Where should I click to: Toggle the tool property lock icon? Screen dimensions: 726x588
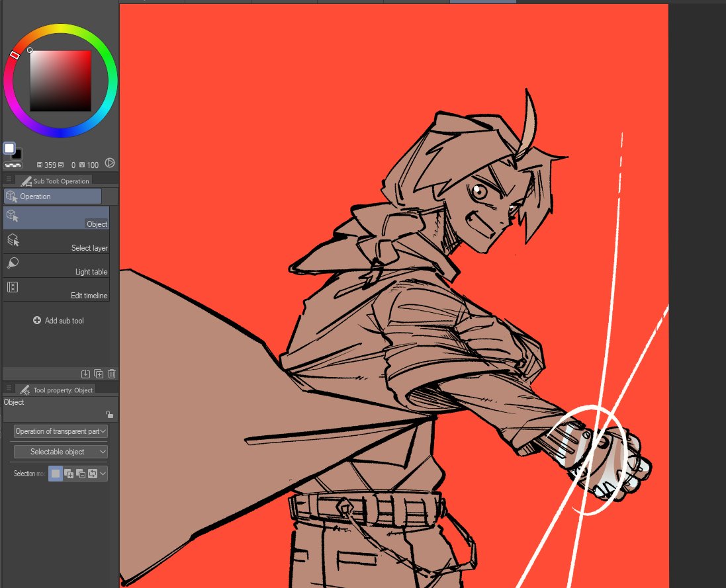point(109,415)
